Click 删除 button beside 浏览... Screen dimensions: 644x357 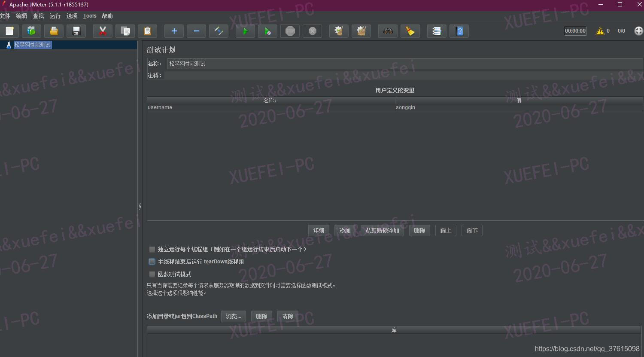(261, 316)
